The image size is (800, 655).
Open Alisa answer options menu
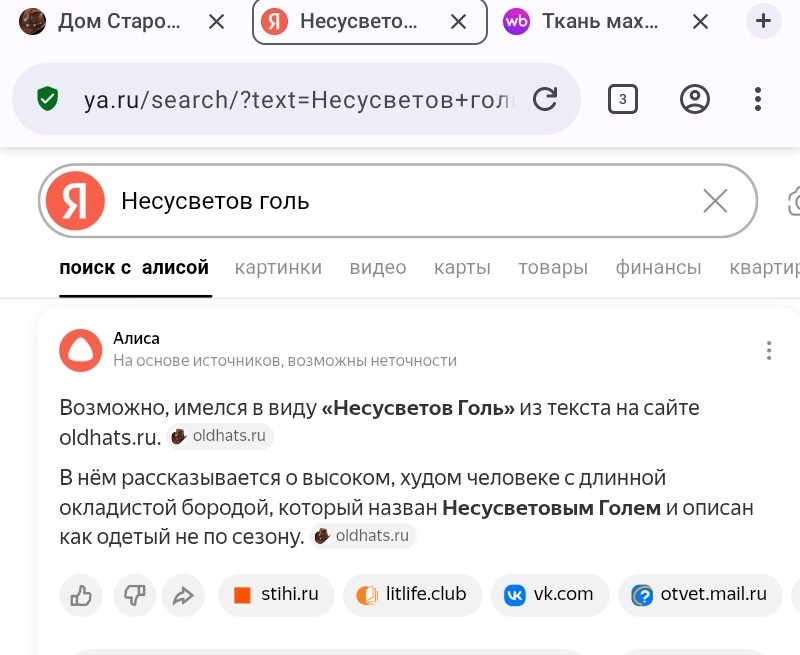click(x=768, y=350)
